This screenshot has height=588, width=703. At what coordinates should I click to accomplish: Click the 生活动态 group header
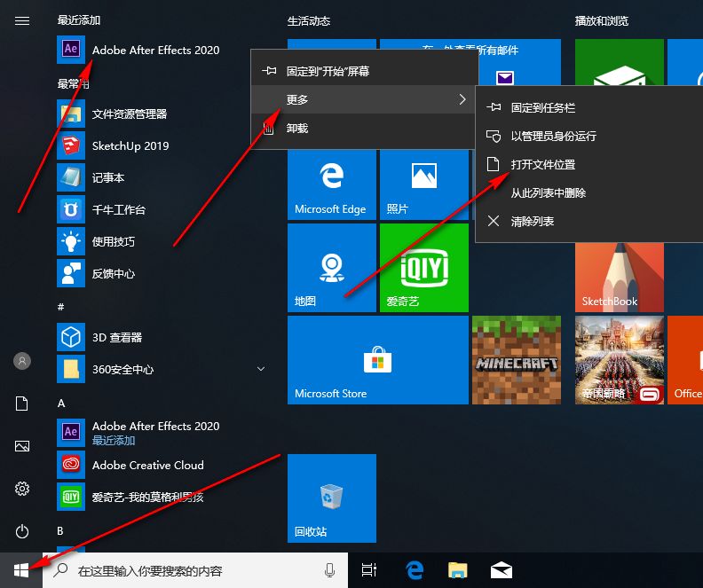309,21
